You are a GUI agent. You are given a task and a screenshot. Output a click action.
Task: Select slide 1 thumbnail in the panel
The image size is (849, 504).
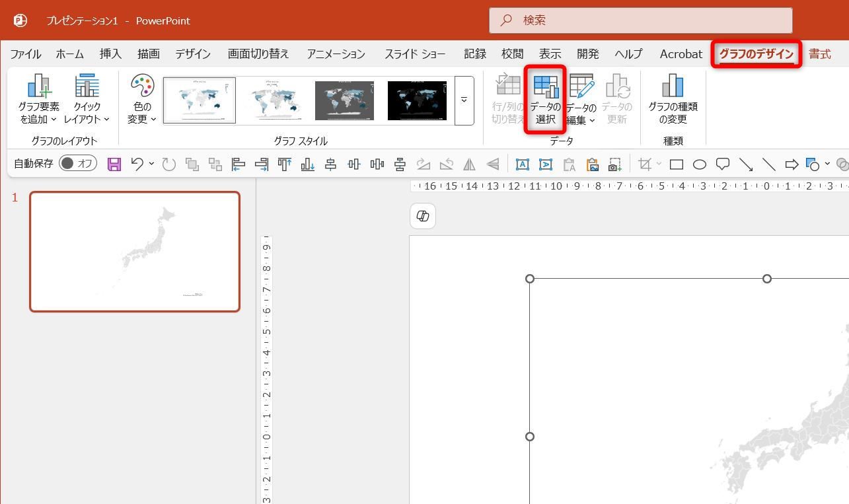(x=135, y=252)
